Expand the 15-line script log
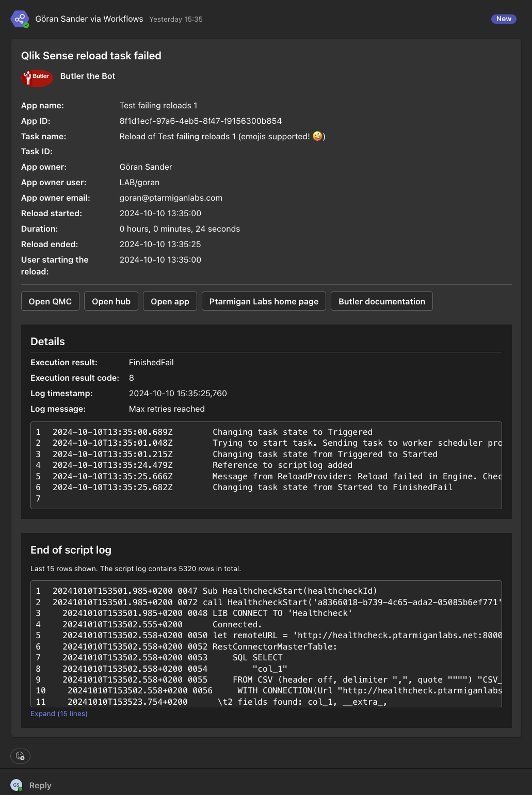532x795 pixels. pos(59,713)
